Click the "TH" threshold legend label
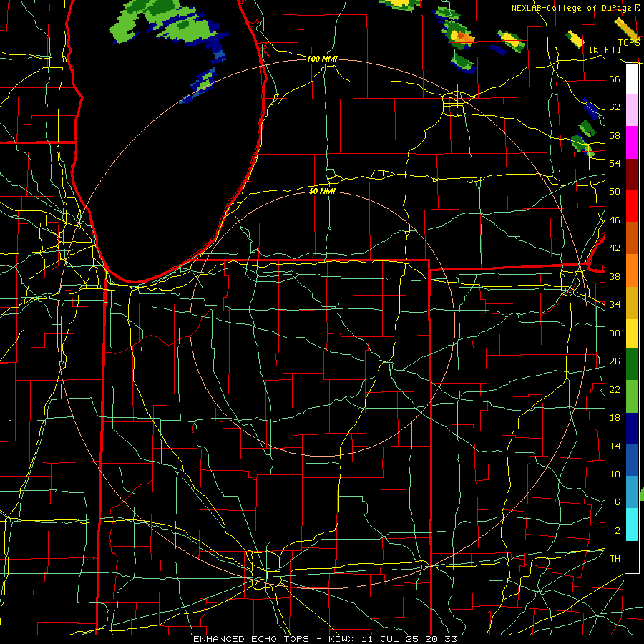Viewport: 644px width, 644px height. coord(615,559)
